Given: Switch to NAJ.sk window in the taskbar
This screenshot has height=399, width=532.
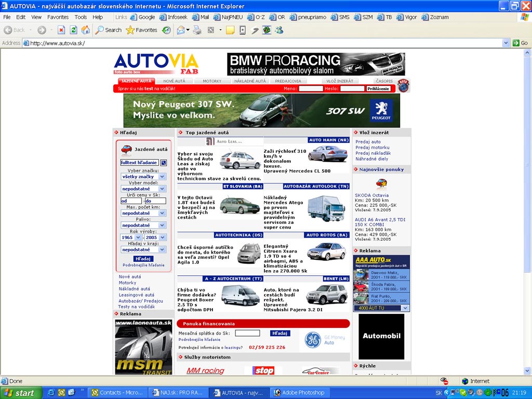Looking at the screenshot, I should point(178,393).
